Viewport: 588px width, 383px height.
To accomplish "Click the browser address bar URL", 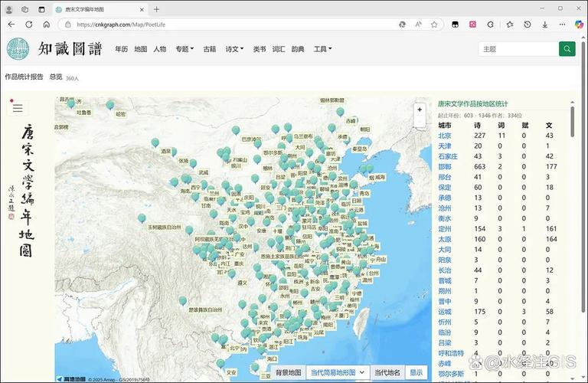I will click(x=121, y=25).
